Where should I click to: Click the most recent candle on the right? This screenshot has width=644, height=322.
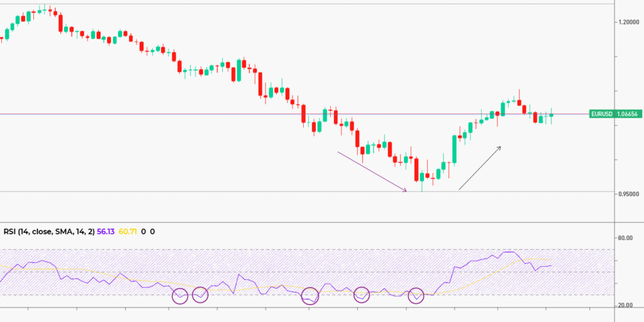[x=551, y=115]
